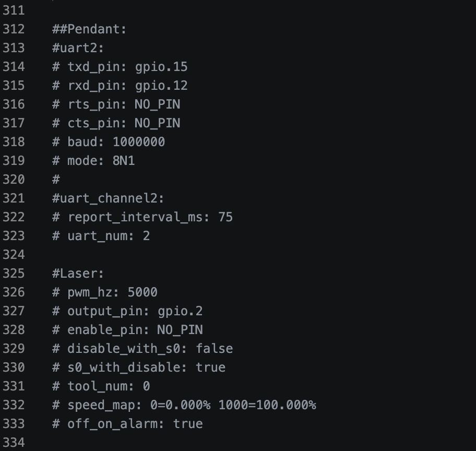This screenshot has width=476, height=451.
Task: Click the disable_with_s0 false line
Action: [142, 349]
